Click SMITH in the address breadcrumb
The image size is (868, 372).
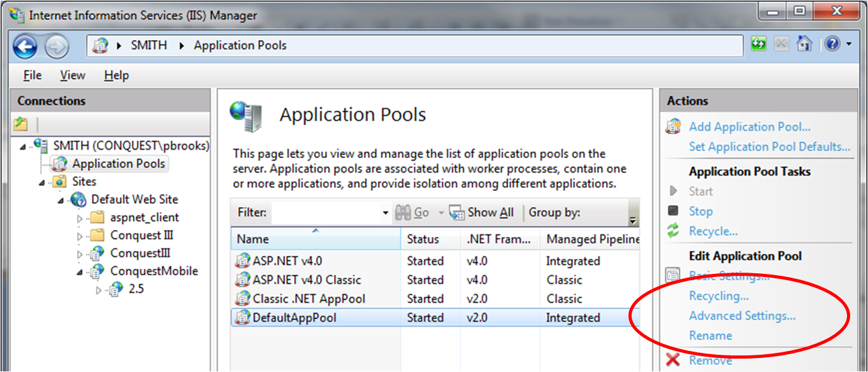pyautogui.click(x=148, y=45)
